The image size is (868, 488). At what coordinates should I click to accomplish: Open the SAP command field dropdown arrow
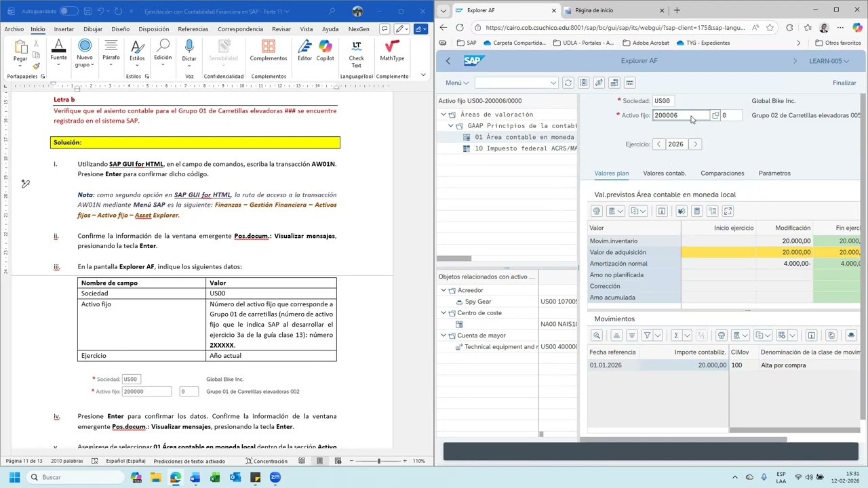click(553, 83)
